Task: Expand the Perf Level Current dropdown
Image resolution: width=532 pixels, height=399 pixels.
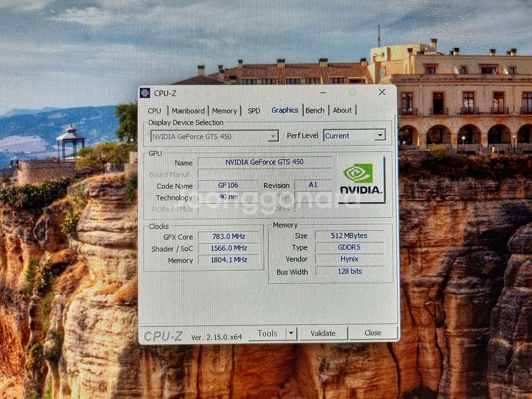Action: tap(354, 135)
